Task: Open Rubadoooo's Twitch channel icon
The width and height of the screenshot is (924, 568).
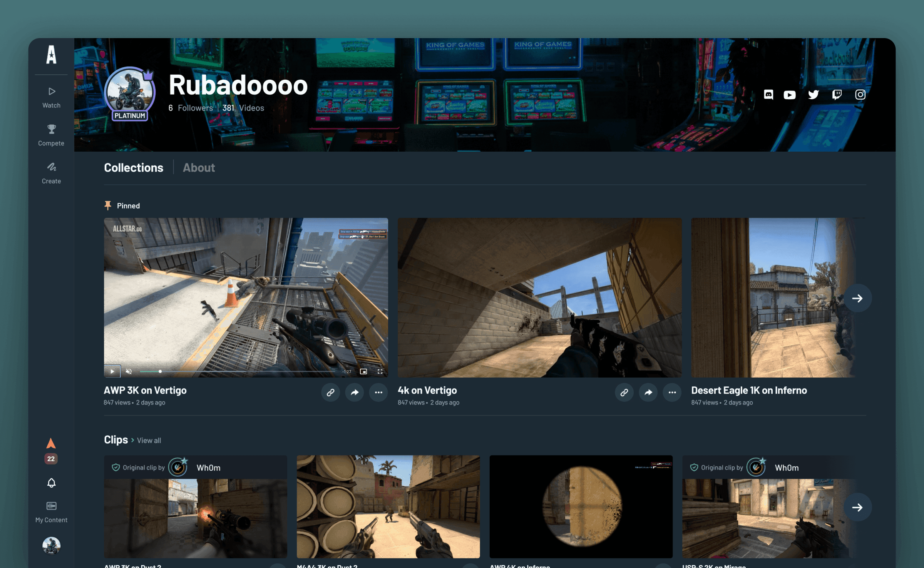Action: [837, 95]
